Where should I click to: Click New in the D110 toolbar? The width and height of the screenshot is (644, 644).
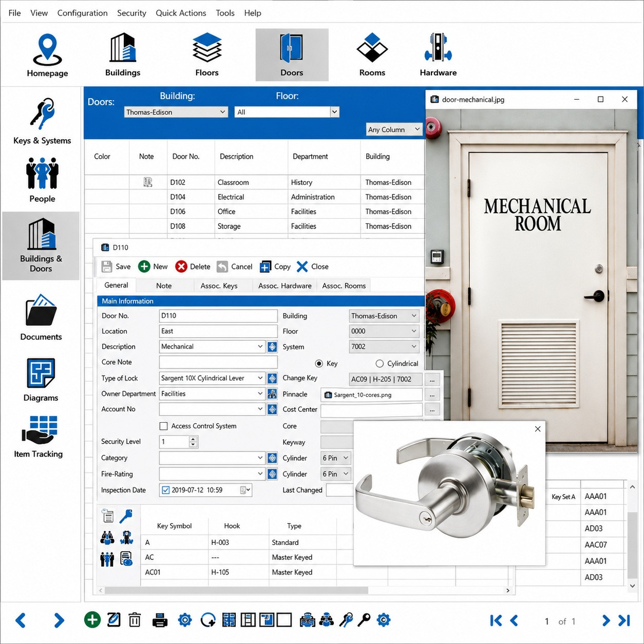(x=153, y=267)
